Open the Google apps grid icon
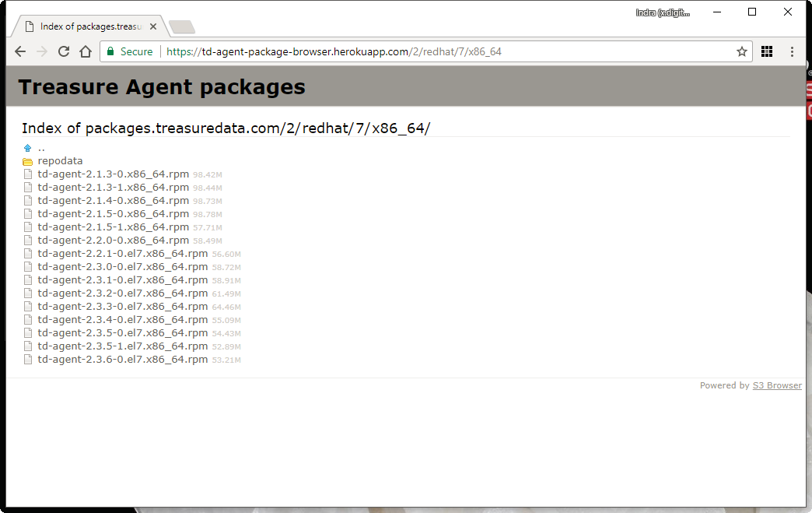 766,51
